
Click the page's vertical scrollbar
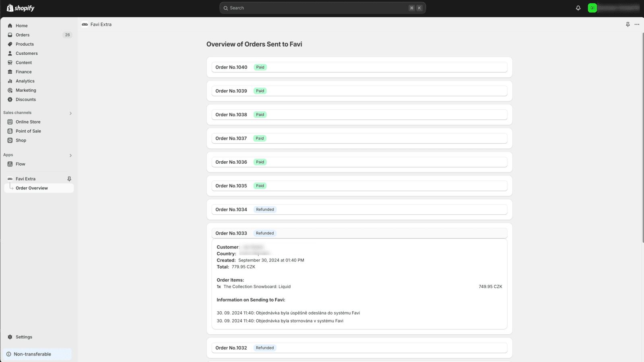(x=642, y=137)
